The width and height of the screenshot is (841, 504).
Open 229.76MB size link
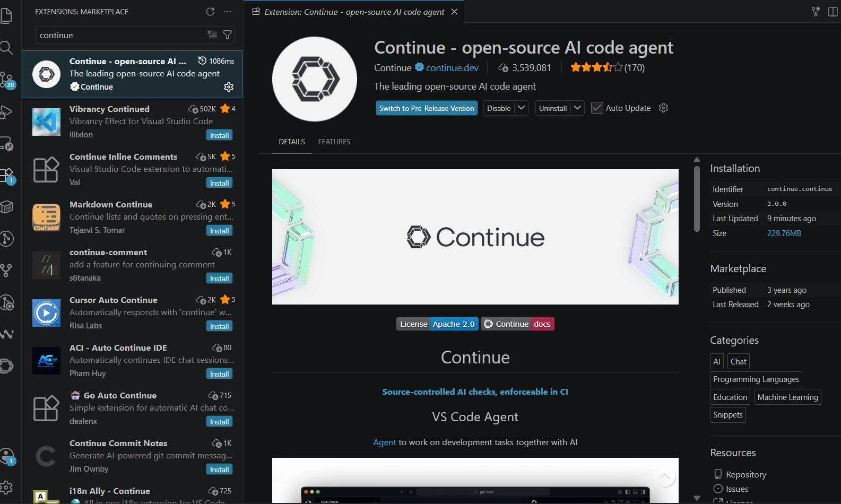(x=784, y=233)
